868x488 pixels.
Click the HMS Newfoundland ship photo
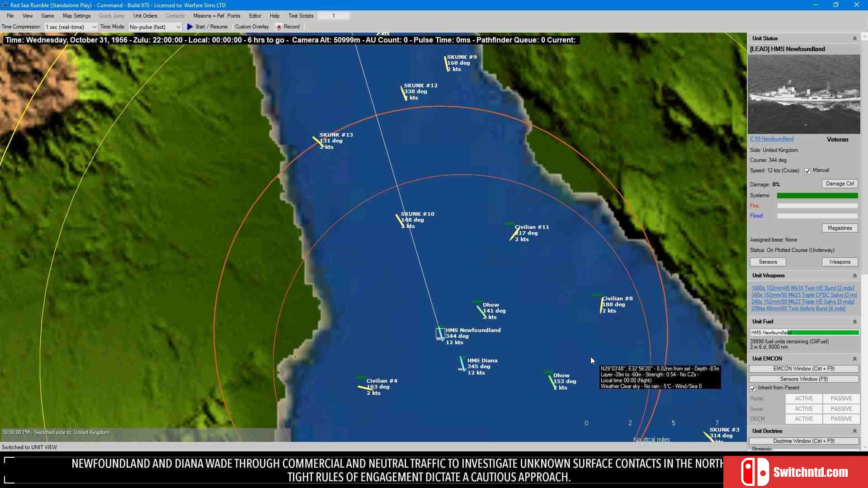point(804,94)
